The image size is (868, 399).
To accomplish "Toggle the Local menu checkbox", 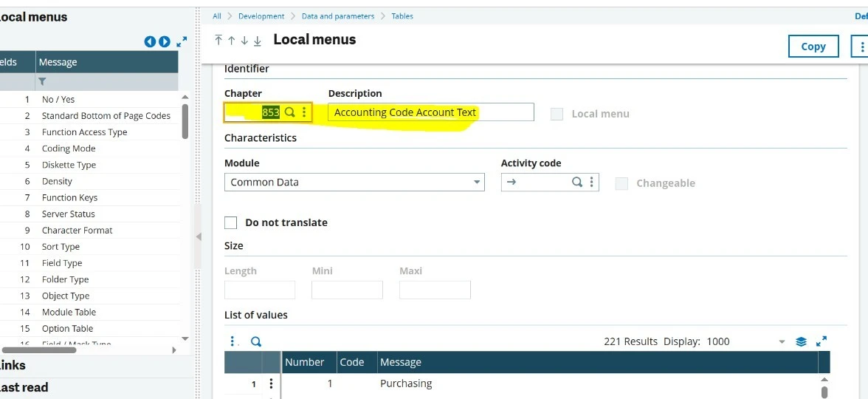I will 557,114.
